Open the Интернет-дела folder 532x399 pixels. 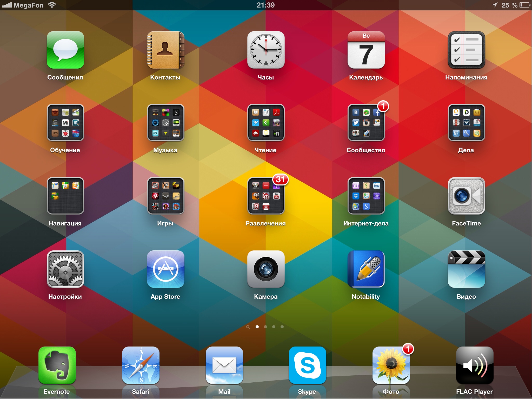366,196
